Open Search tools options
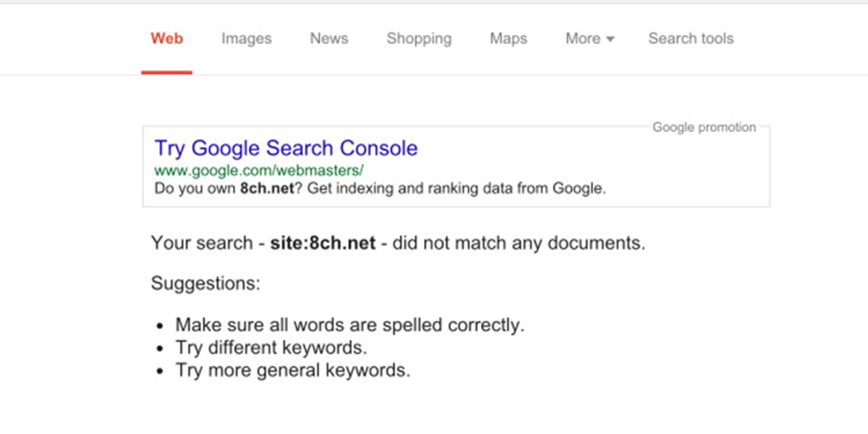 coord(691,39)
